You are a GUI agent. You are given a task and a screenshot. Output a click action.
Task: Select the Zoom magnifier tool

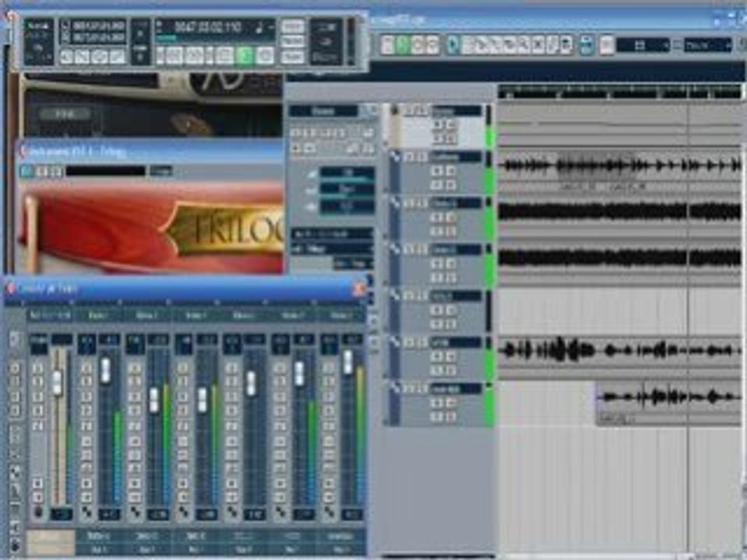click(524, 45)
